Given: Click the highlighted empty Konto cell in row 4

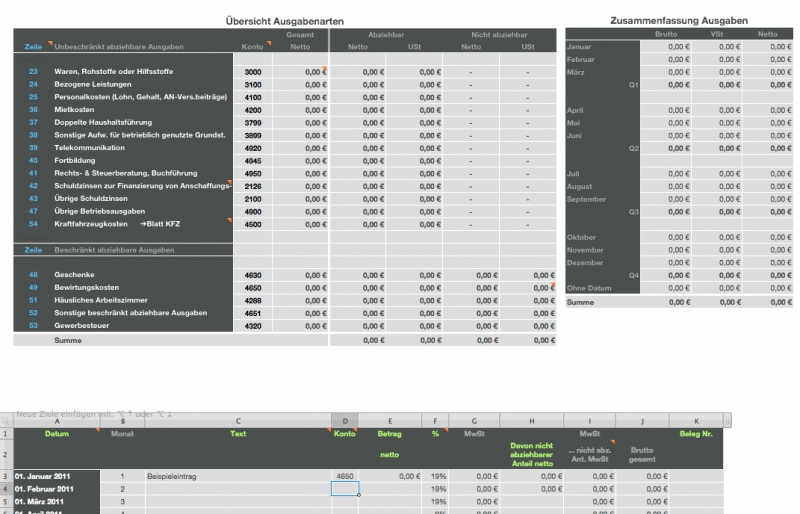Looking at the screenshot, I should [x=344, y=489].
